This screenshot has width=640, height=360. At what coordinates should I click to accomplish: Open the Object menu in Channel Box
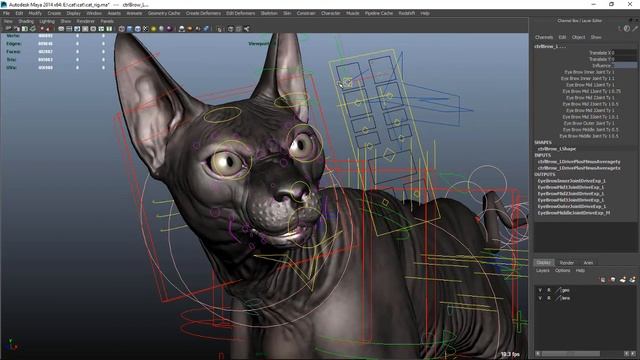click(x=578, y=37)
